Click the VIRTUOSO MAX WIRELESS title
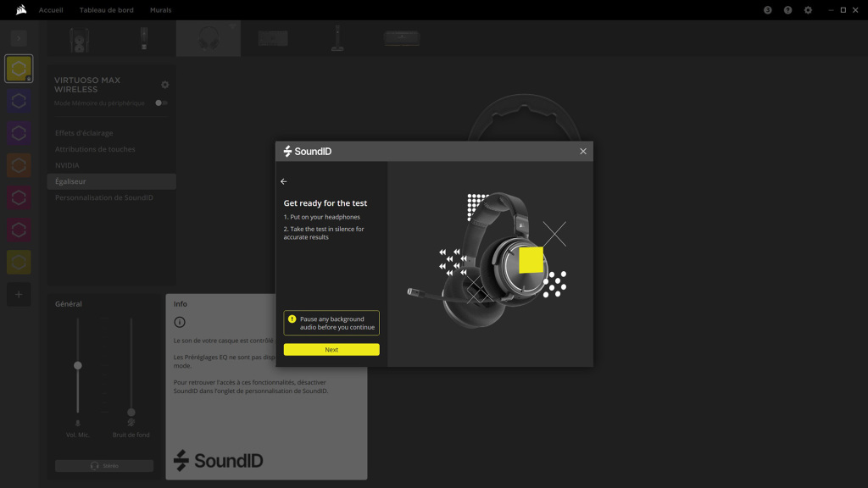Image resolution: width=868 pixels, height=488 pixels. point(87,85)
